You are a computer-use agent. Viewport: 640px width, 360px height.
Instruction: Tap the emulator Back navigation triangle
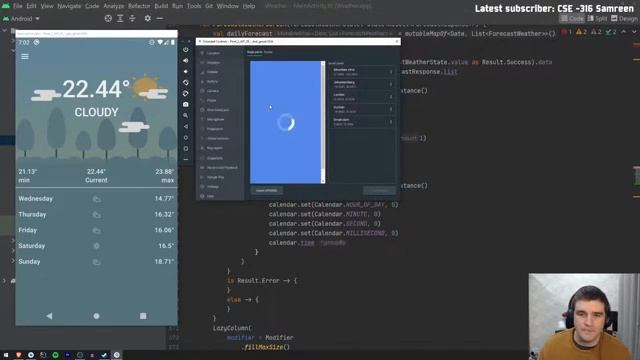pos(49,316)
